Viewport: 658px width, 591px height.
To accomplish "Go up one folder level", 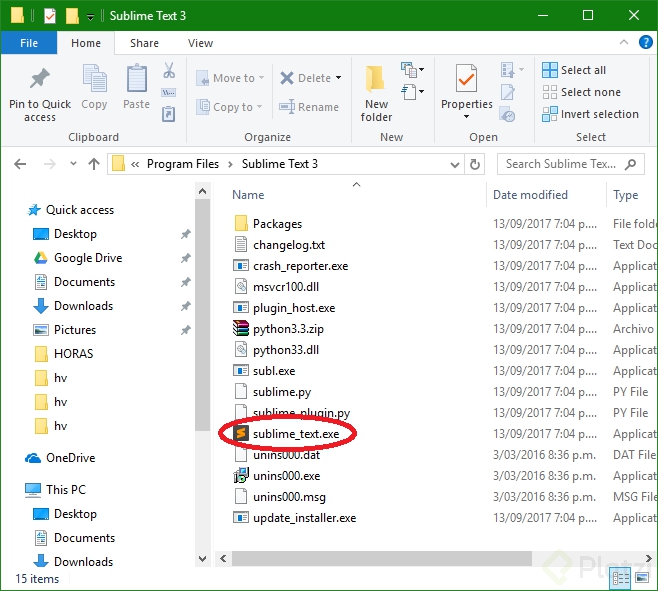I will pos(94,164).
